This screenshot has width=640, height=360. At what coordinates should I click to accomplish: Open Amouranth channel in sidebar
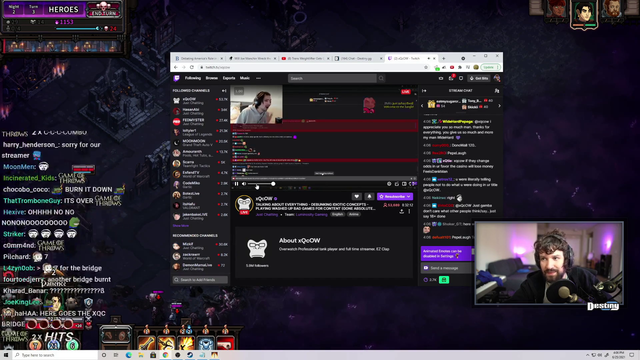200,153
